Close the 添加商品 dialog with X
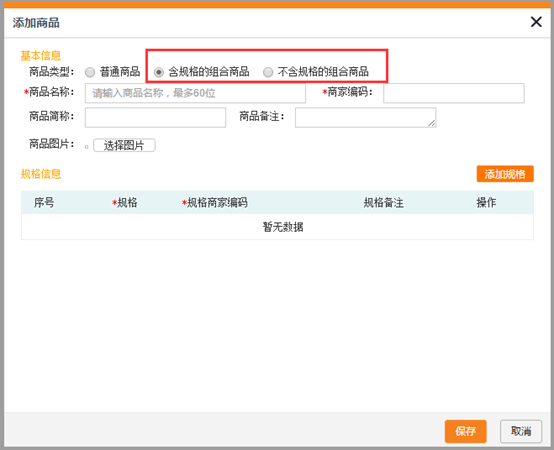Image resolution: width=554 pixels, height=450 pixels. [x=536, y=22]
